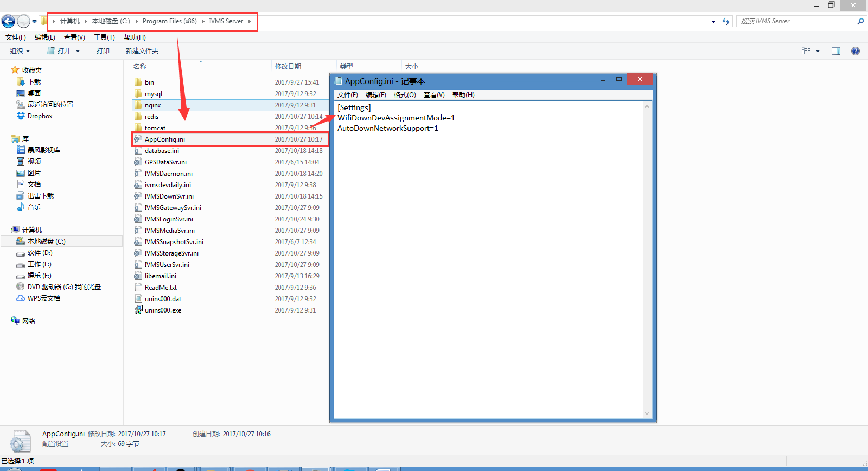Select the 软件 (D:) drive
Viewport: 868px width, 471px height.
[x=40, y=253]
